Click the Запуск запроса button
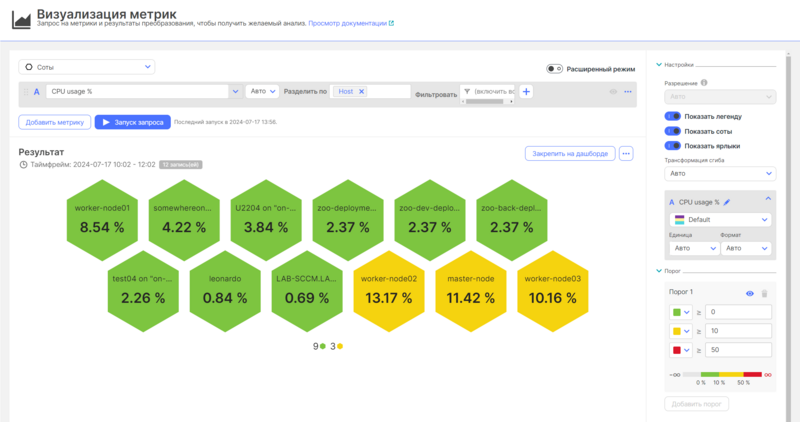 pos(133,122)
